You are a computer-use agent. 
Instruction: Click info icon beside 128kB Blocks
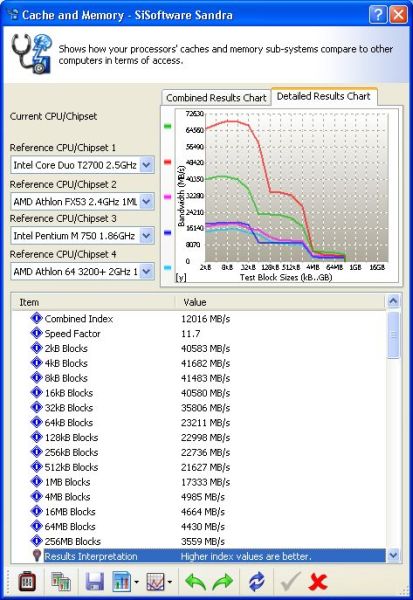click(x=36, y=437)
